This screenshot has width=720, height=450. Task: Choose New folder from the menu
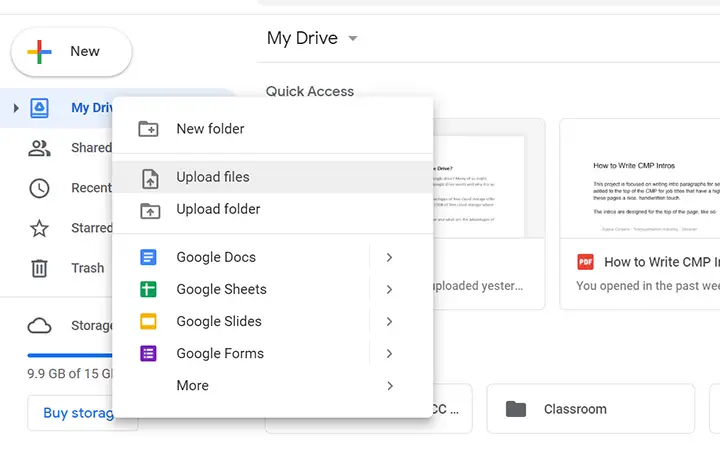tap(273, 129)
